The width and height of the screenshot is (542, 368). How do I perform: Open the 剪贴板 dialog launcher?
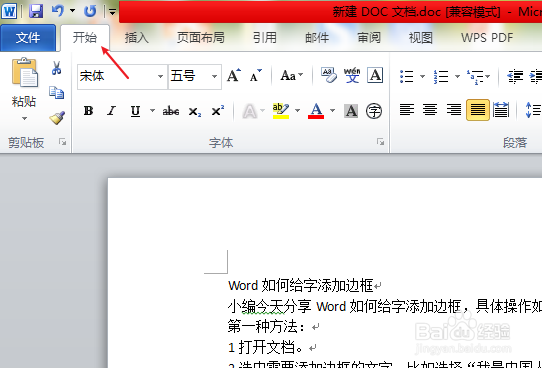pyautogui.click(x=63, y=142)
